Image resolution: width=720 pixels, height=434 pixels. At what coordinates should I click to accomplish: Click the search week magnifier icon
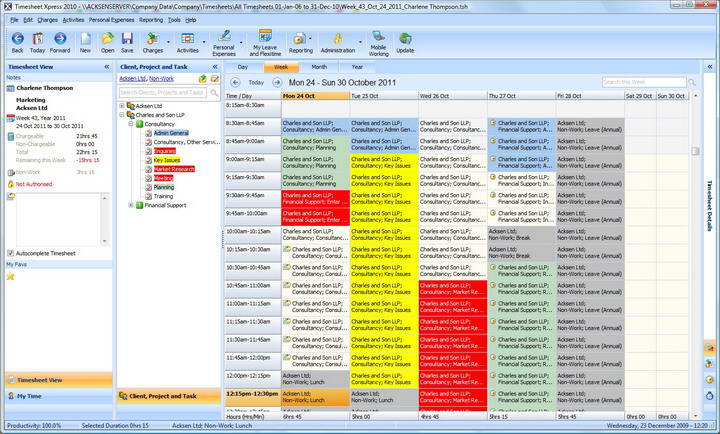tap(692, 82)
